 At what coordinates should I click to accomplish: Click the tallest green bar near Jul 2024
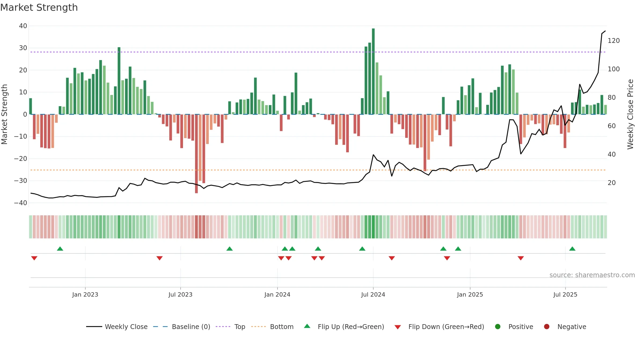pos(373,71)
